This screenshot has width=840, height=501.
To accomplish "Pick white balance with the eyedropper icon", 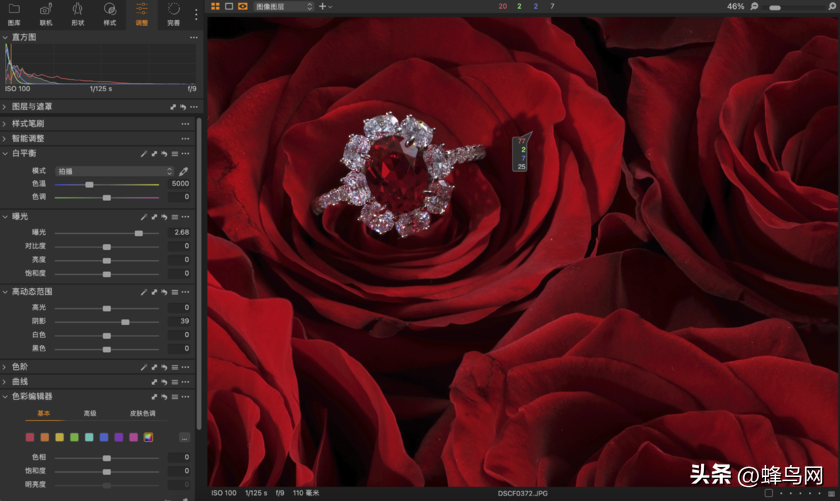I will pyautogui.click(x=184, y=171).
